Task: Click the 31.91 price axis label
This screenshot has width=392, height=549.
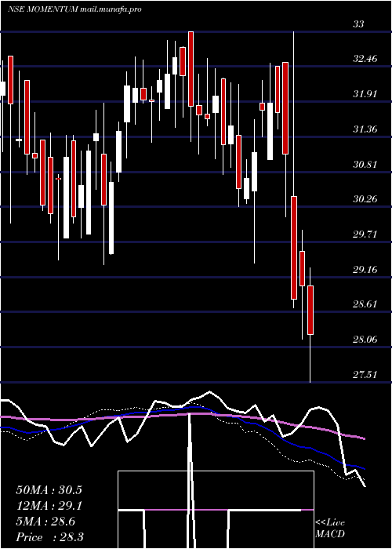Action: pos(365,94)
